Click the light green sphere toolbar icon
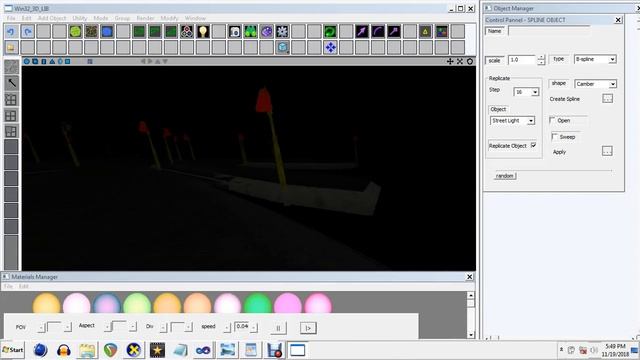640x360 pixels. pyautogui.click(x=75, y=31)
